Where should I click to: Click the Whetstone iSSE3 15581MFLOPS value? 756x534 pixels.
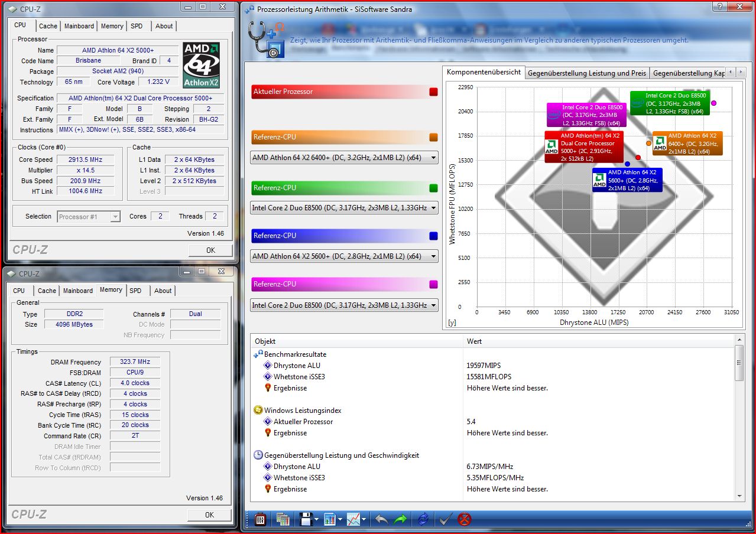pos(489,377)
